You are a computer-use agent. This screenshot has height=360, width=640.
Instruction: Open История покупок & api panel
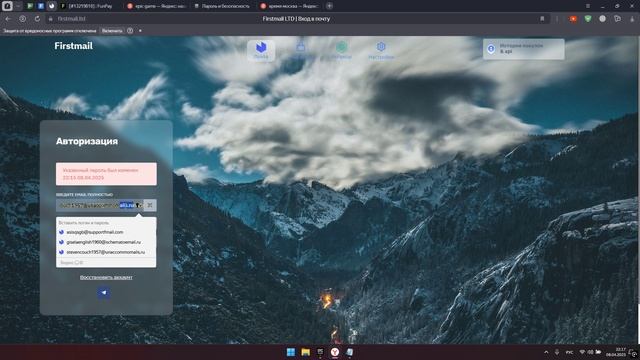[524, 49]
